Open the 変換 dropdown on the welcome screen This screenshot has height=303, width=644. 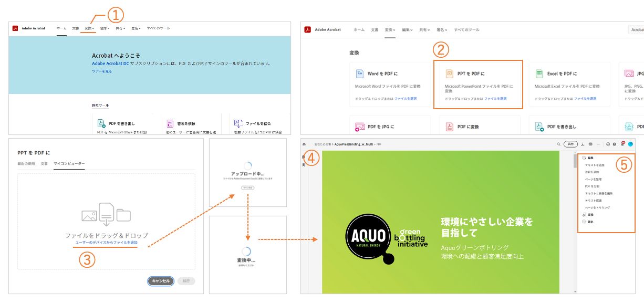click(x=90, y=28)
